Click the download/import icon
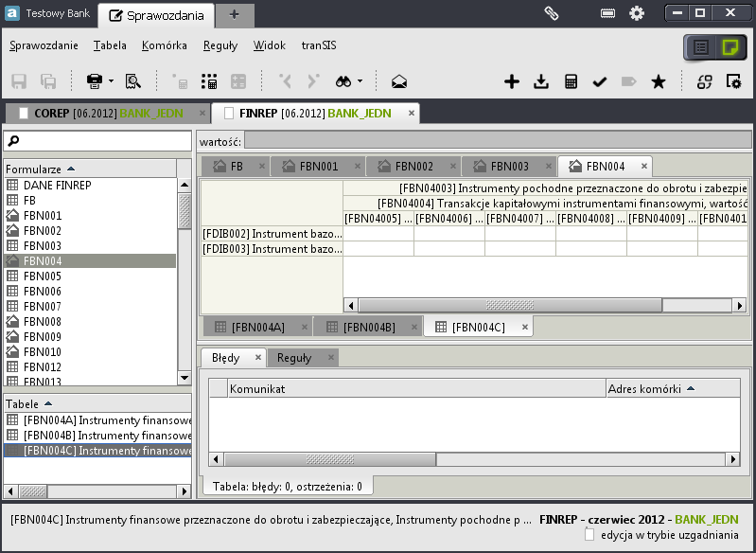756x553 pixels. click(541, 81)
